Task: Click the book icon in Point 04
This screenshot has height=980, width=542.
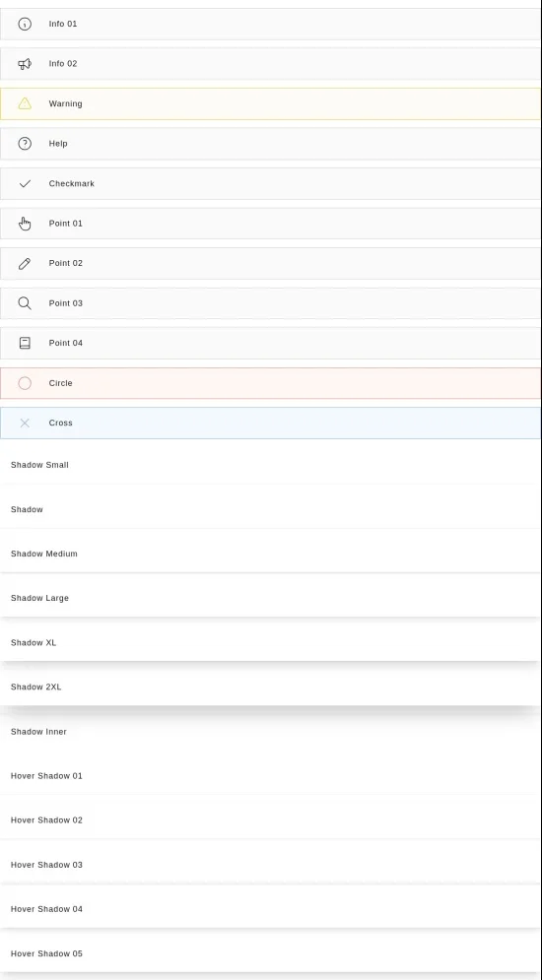Action: pos(25,343)
